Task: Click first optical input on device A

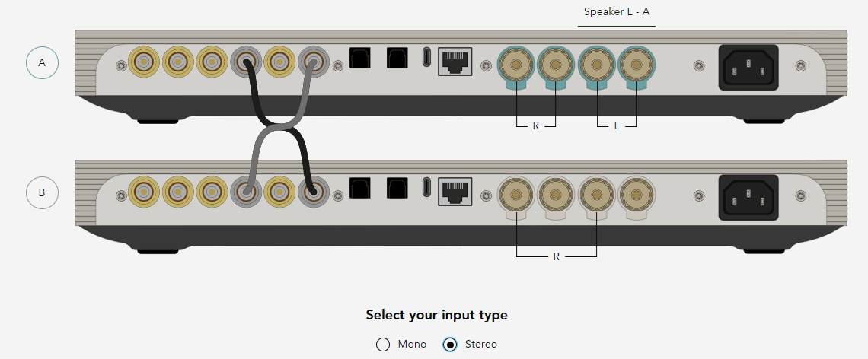Action: coord(360,58)
